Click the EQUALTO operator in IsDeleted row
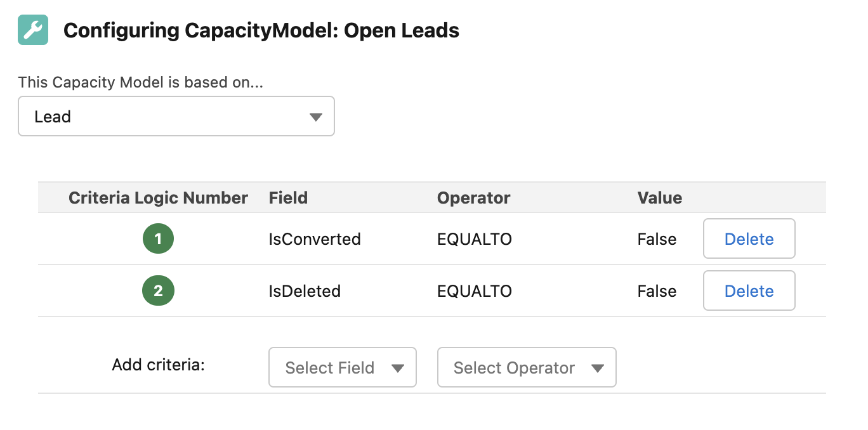 tap(475, 291)
